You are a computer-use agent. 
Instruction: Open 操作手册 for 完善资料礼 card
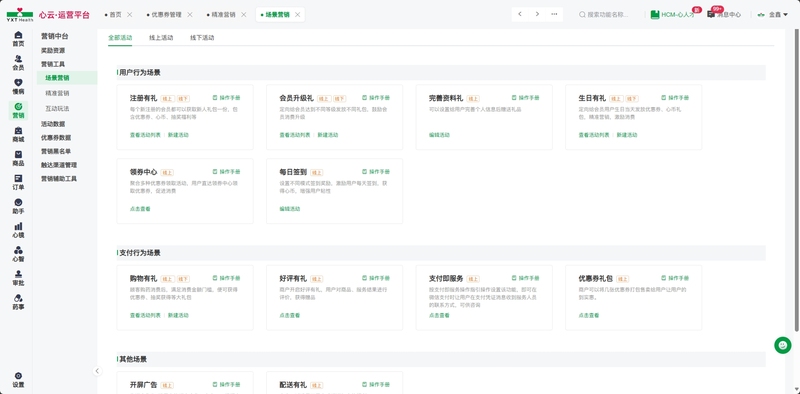click(525, 97)
